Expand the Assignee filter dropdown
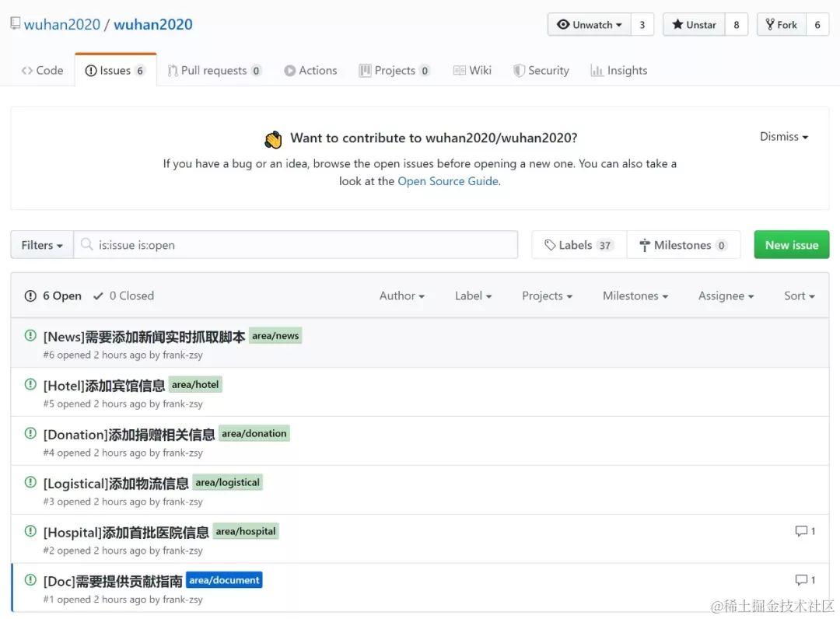The height and width of the screenshot is (619, 840). click(x=726, y=296)
